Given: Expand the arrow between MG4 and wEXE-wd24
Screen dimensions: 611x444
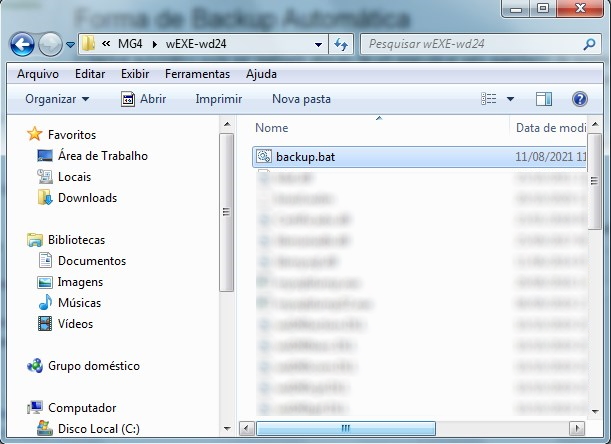Looking at the screenshot, I should (155, 44).
